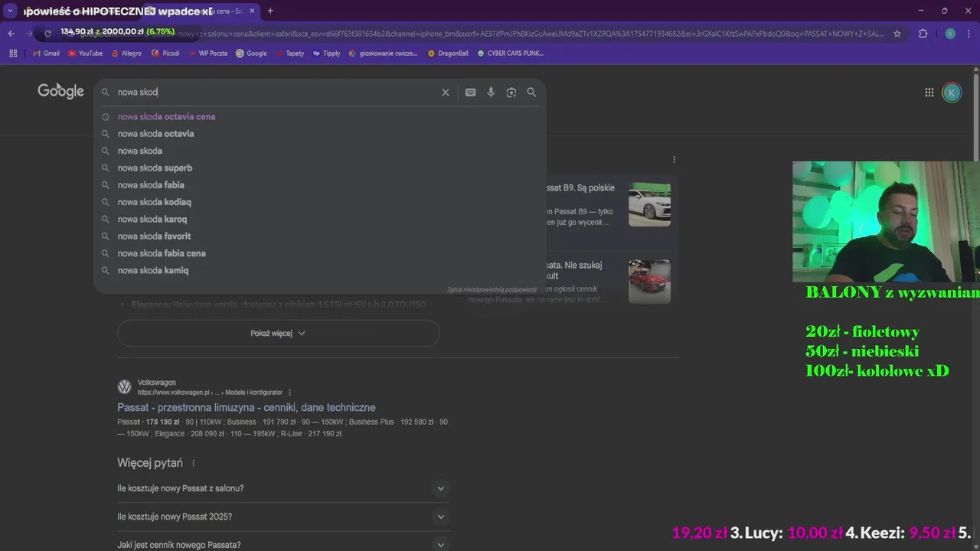This screenshot has height=551, width=980.
Task: Select suggestion nowa skoda kodiaq
Action: (x=320, y=202)
